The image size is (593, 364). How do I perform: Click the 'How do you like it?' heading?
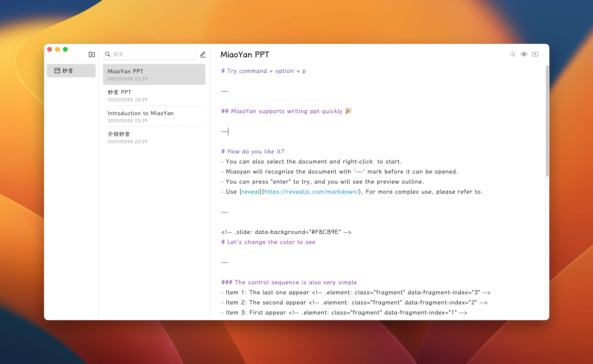pos(253,151)
